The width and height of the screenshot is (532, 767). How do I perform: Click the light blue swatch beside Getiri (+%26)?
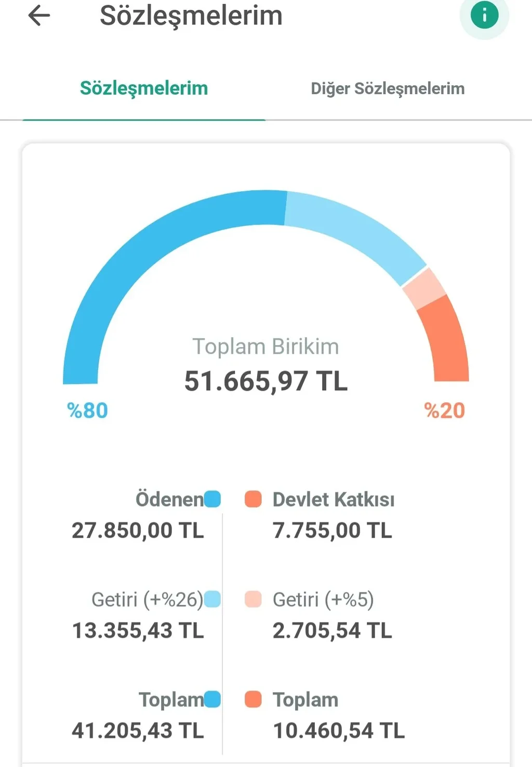212,599
